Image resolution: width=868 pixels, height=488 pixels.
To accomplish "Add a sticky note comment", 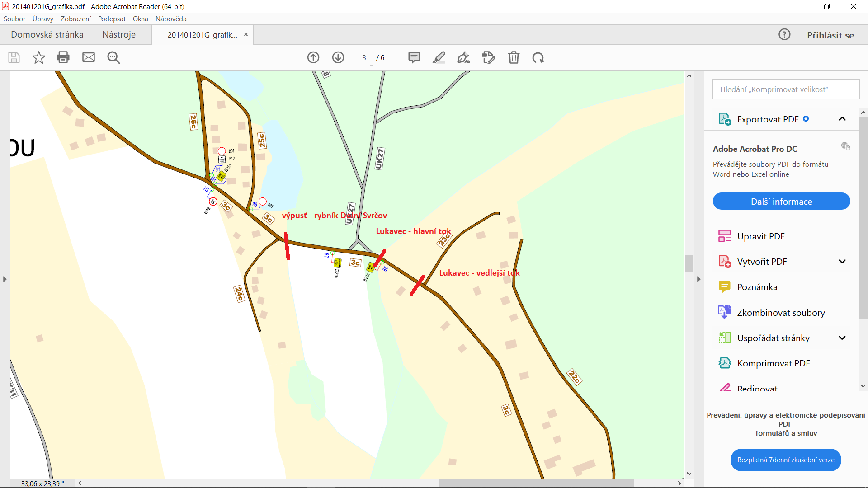I will coord(414,57).
